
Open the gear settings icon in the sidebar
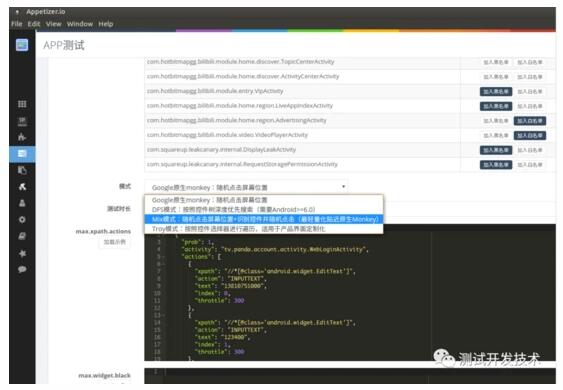click(22, 219)
